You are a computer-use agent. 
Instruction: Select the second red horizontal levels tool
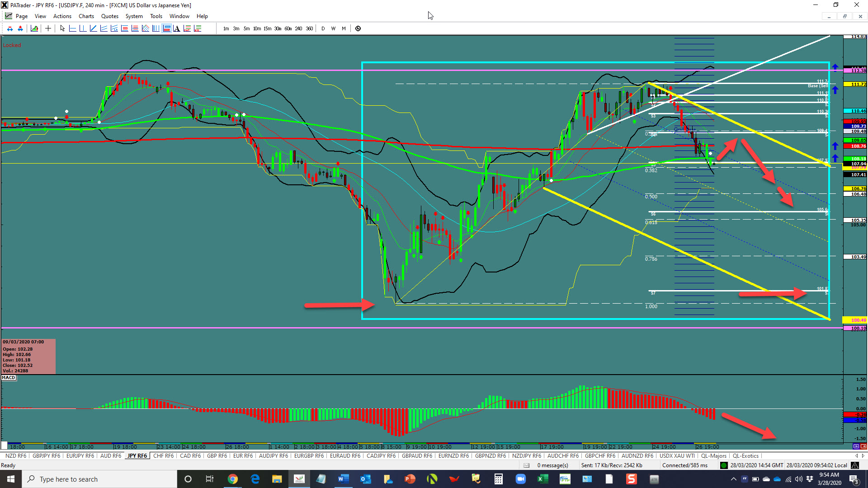pyautogui.click(x=135, y=28)
